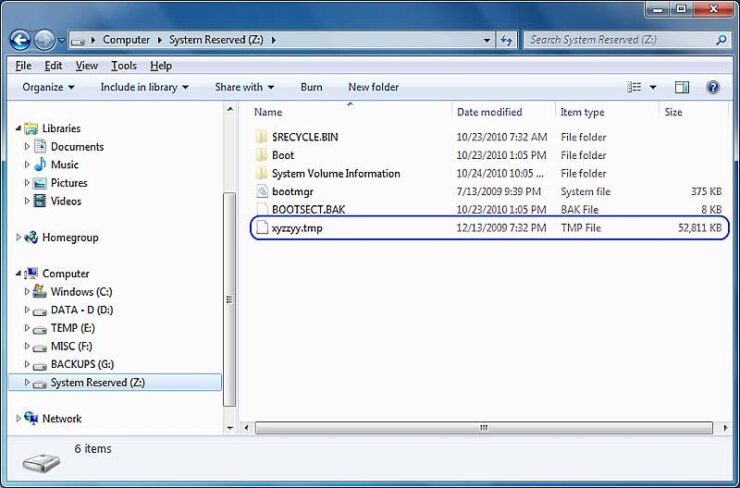Screen dimensions: 740x488
Task: Open BACKUPS (G:) drive
Action: [82, 364]
